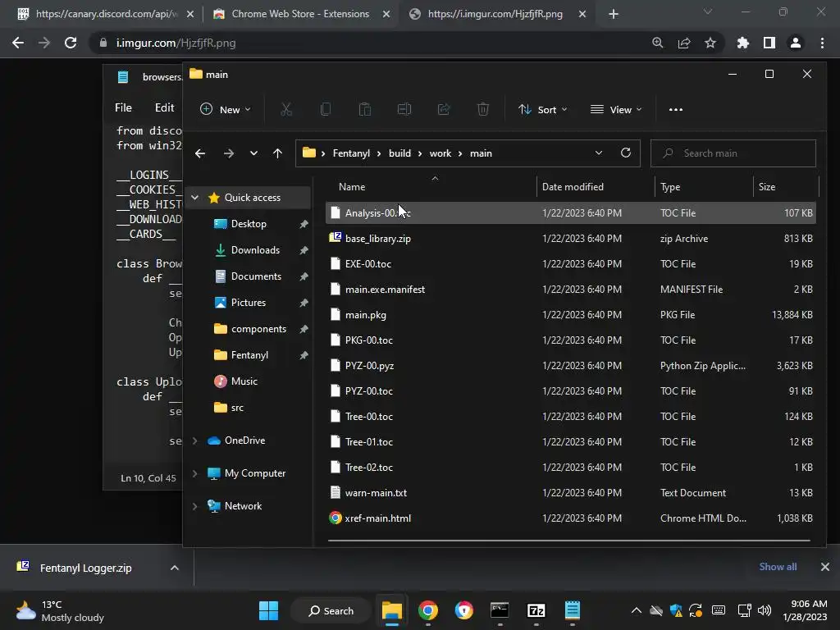
Task: Open Chrome's three-dot menu
Action: coord(822,43)
